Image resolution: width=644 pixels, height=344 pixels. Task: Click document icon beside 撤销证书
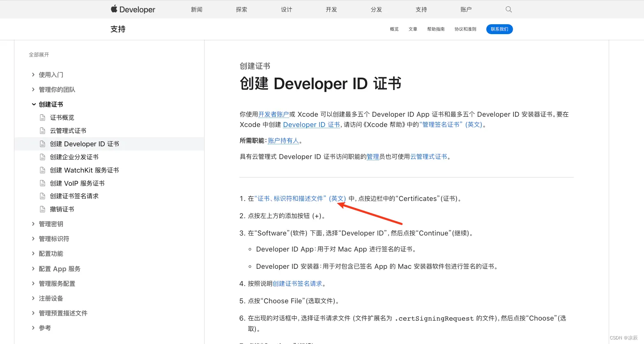(x=42, y=209)
